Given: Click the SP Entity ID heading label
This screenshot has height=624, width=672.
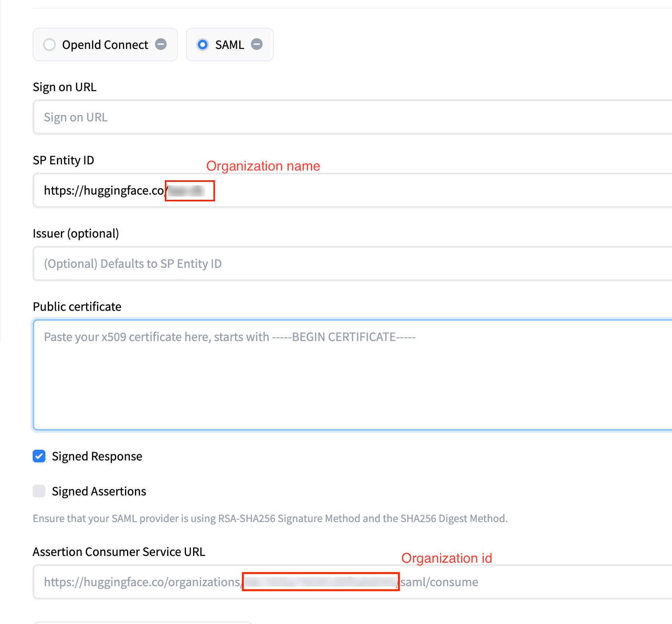Looking at the screenshot, I should (63, 160).
